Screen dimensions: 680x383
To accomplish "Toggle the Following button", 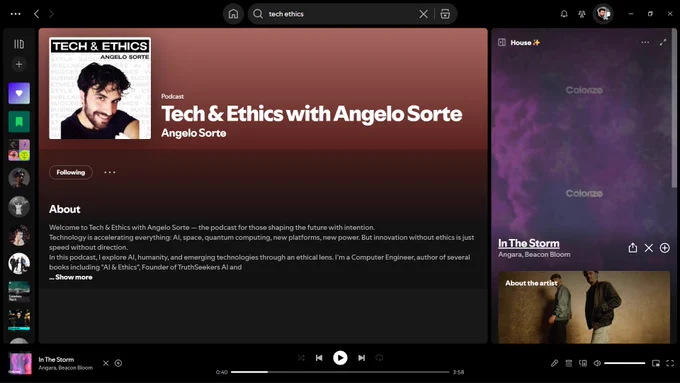I will (71, 172).
